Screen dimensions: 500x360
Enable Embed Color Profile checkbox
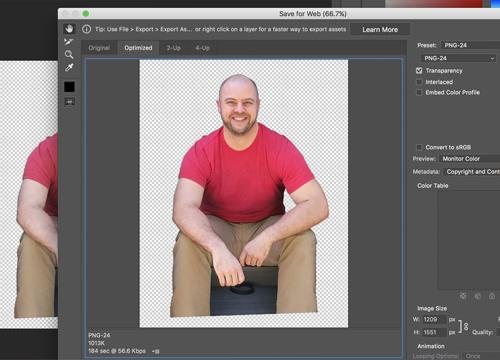coord(419,92)
